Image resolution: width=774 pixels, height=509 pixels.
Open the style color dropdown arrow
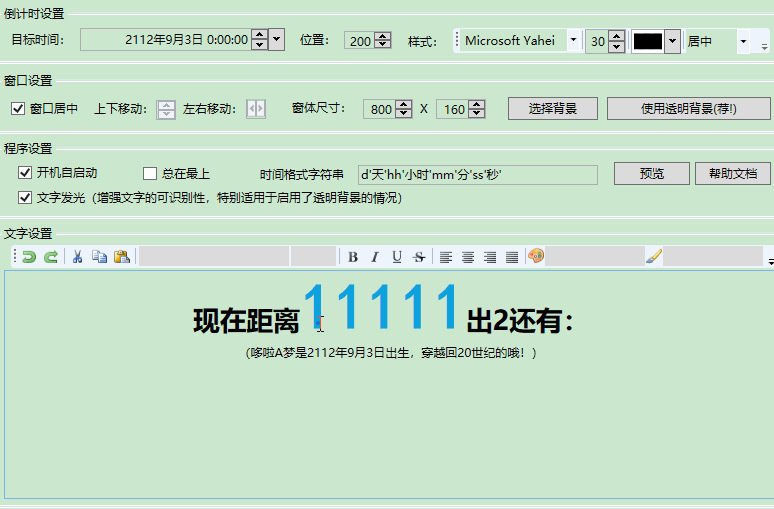click(672, 41)
